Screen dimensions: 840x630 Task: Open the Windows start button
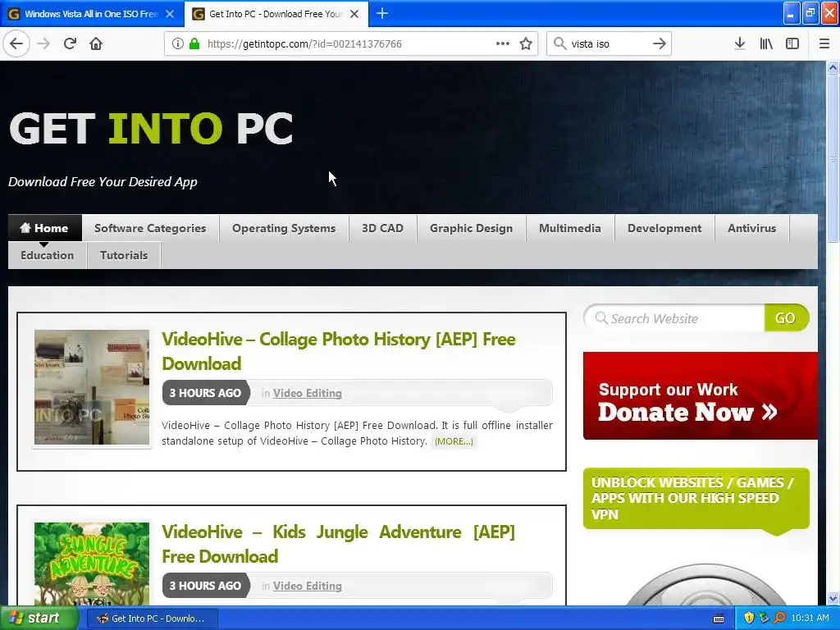point(38,619)
